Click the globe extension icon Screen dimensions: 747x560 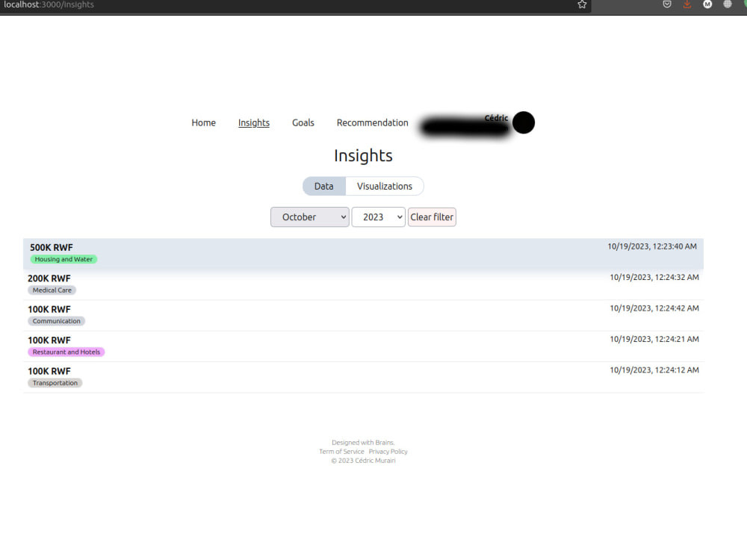(728, 4)
